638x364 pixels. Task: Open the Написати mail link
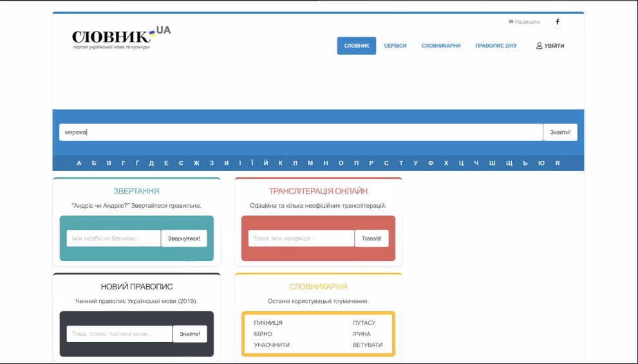(x=524, y=22)
